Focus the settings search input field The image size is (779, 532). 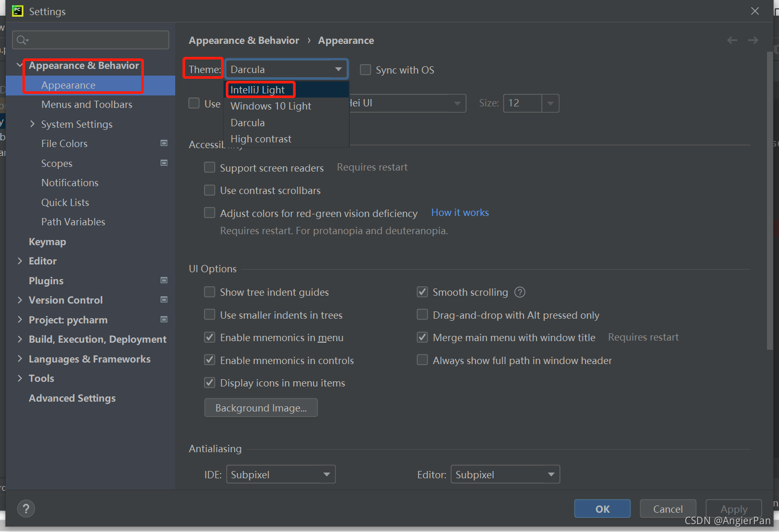(x=91, y=40)
